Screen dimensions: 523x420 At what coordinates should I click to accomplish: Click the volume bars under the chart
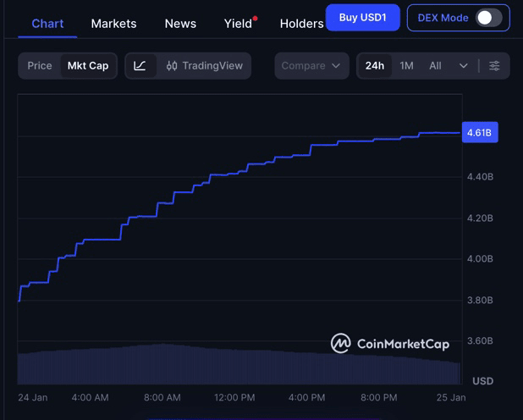click(x=237, y=365)
